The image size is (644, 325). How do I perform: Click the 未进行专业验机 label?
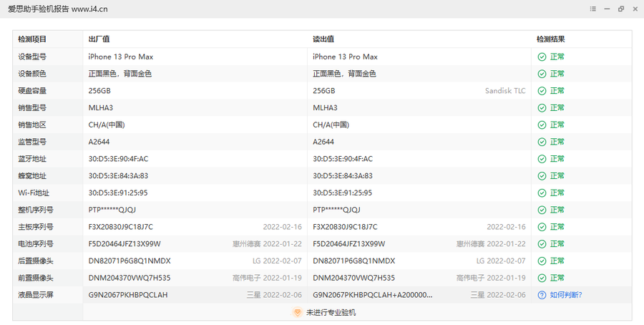pos(331,312)
